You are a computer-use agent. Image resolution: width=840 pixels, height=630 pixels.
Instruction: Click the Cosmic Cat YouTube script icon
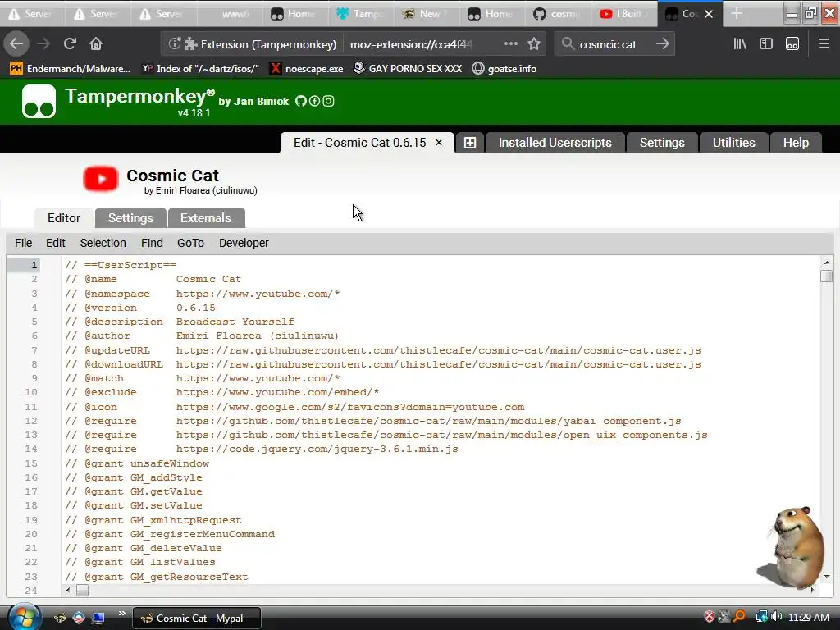click(101, 179)
